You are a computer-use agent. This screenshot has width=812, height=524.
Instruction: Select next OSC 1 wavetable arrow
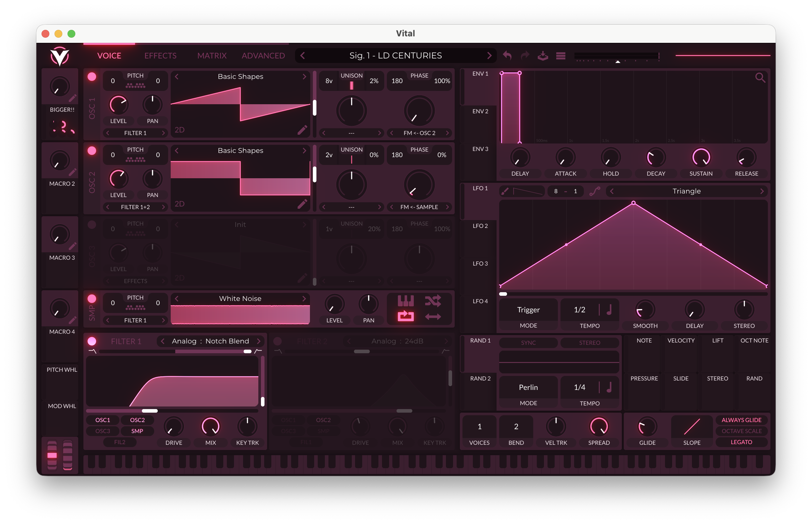pyautogui.click(x=304, y=77)
